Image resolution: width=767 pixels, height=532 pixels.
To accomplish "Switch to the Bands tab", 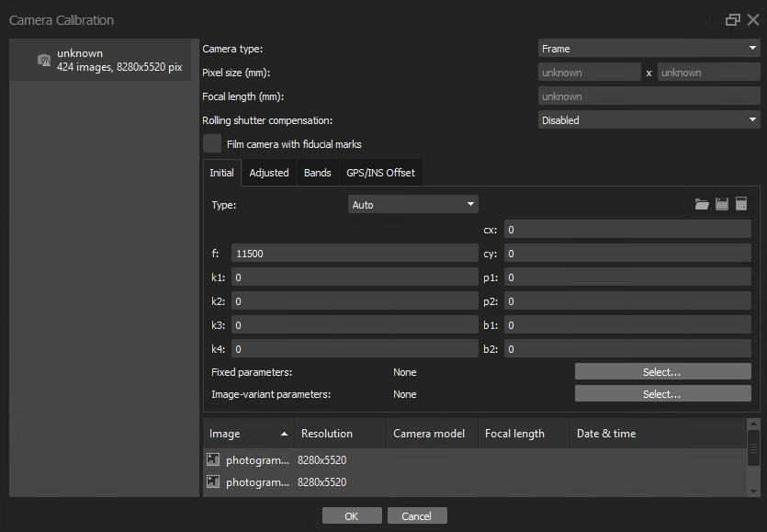I will click(x=317, y=173).
